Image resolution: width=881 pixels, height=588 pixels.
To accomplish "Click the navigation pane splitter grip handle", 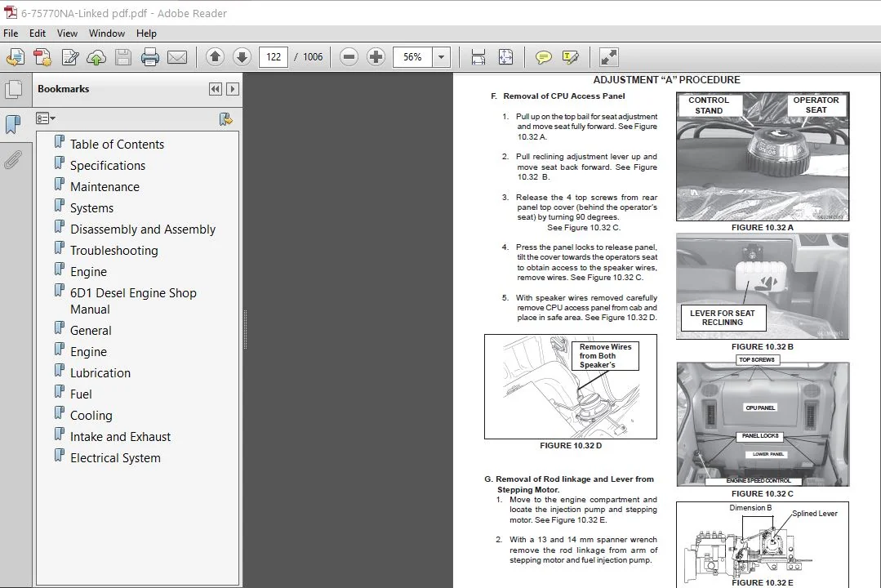I will [x=245, y=330].
